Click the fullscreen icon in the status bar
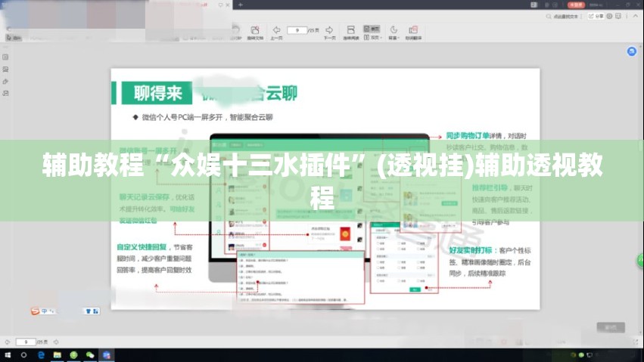Viewport: 644px width, 362px height. (636, 342)
